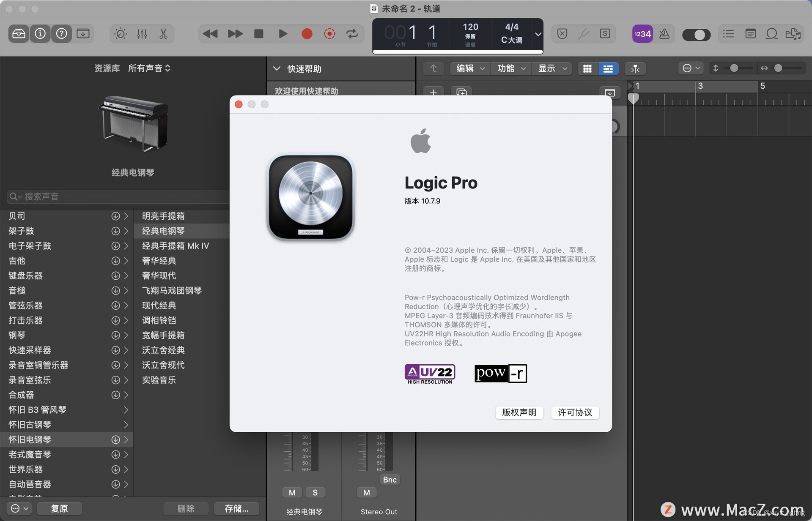The height and width of the screenshot is (521, 812).
Task: Toggle the Cycle loop button
Action: (352, 34)
